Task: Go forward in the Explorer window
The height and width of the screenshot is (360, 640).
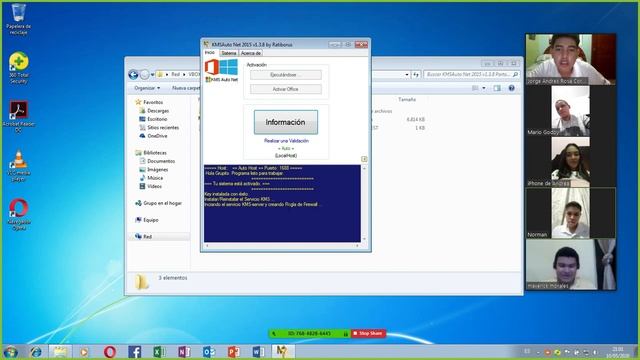Action: (x=144, y=75)
